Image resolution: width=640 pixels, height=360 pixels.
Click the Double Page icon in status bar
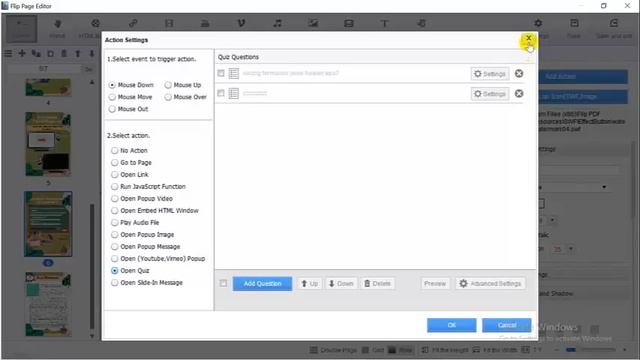[x=313, y=350]
